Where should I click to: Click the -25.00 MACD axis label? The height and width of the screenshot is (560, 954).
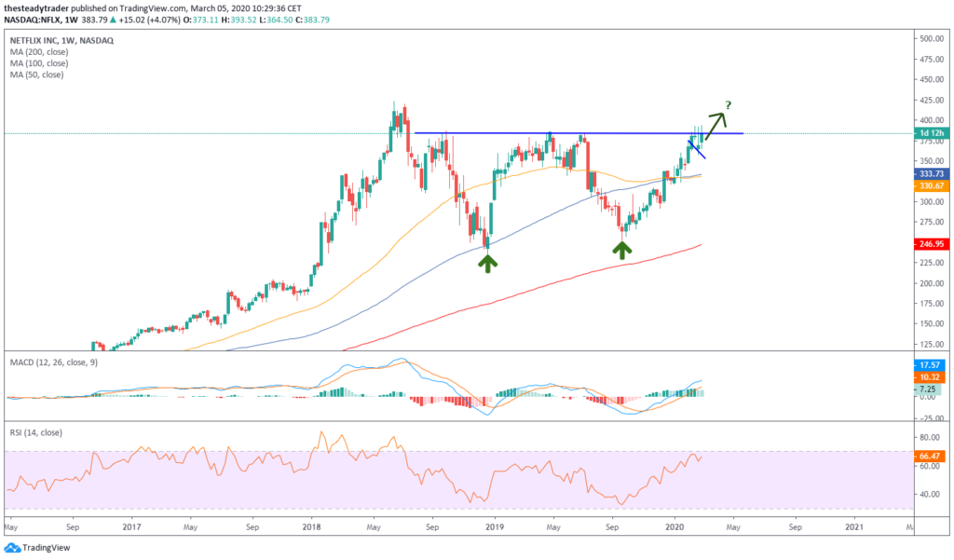pos(930,418)
